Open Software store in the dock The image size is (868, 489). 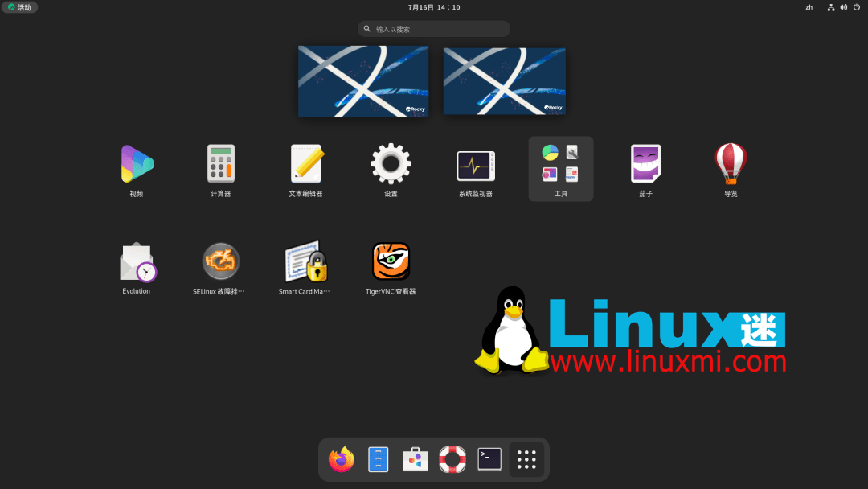pyautogui.click(x=416, y=459)
